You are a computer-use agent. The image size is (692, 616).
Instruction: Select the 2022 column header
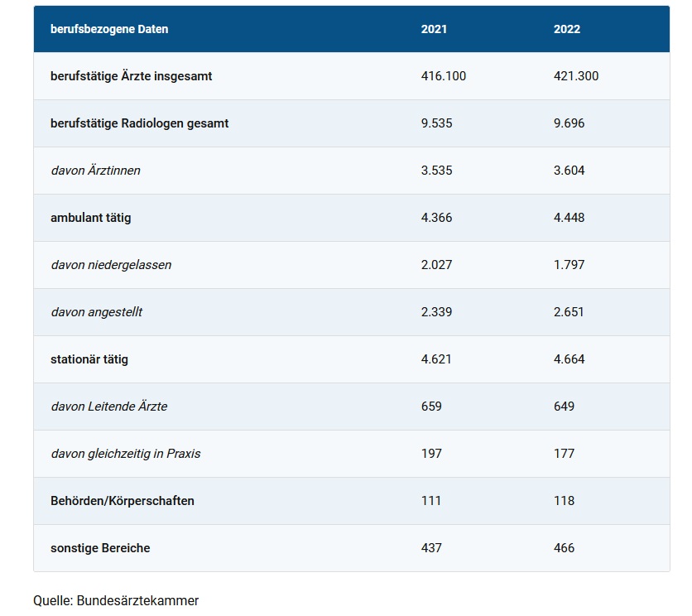567,29
